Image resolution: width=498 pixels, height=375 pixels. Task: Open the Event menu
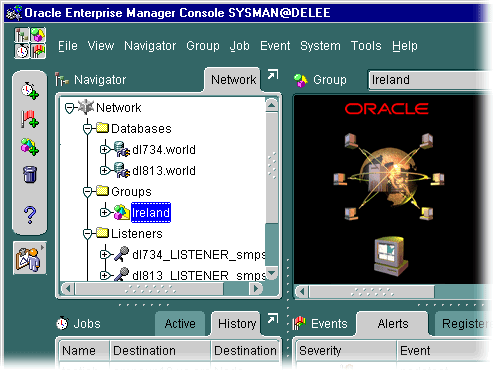coord(275,46)
